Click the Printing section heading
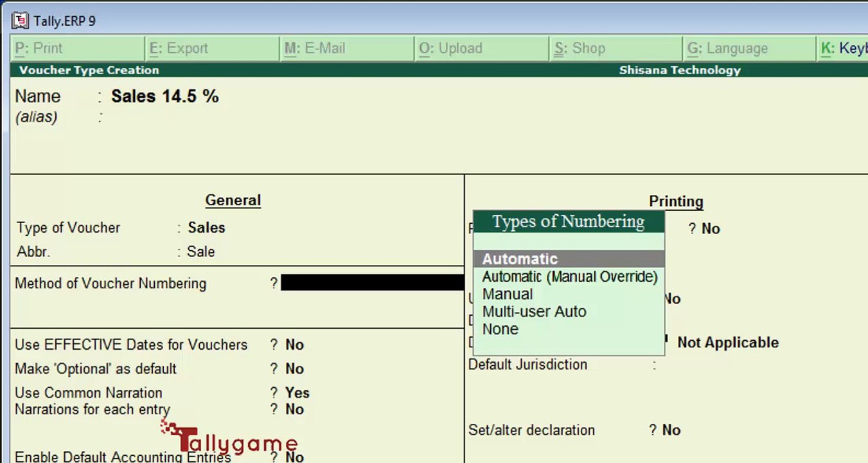The height and width of the screenshot is (463, 868). (x=676, y=202)
